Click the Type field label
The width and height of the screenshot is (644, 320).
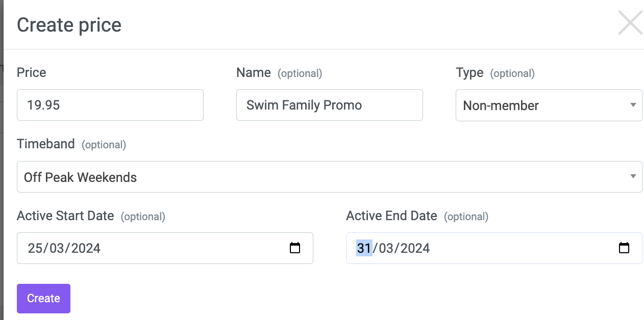point(469,73)
